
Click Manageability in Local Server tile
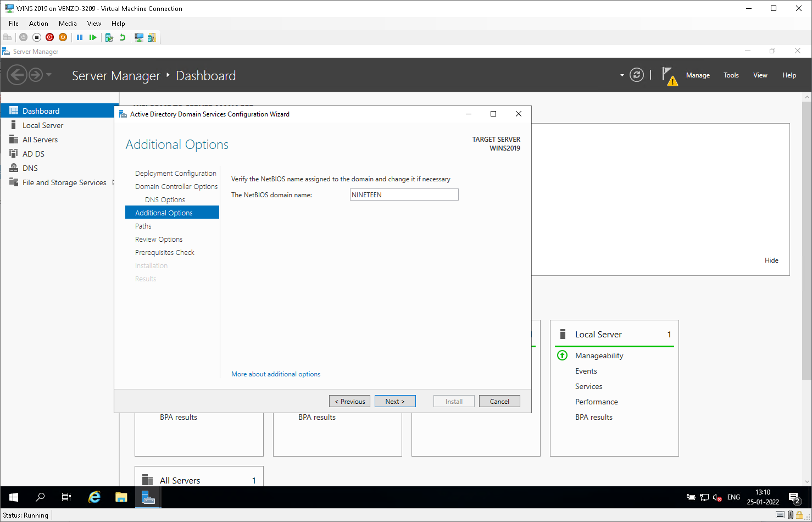point(599,356)
